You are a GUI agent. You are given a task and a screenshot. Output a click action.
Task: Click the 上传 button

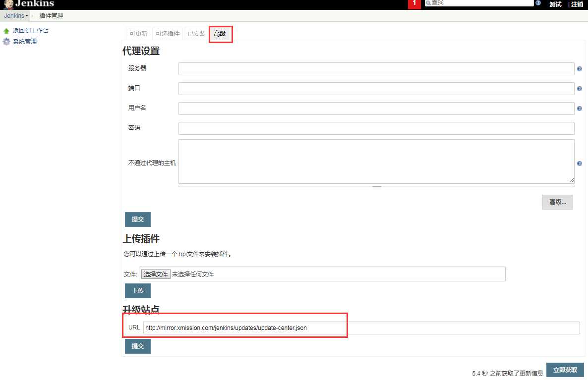pos(138,291)
